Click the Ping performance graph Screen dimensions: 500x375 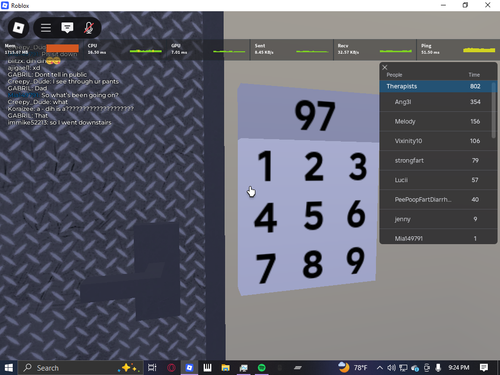(479, 50)
